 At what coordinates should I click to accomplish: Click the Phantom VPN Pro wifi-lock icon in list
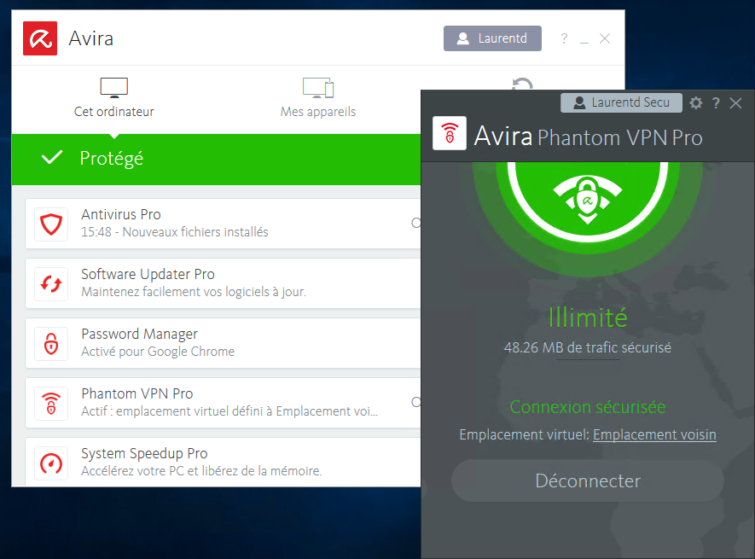(51, 403)
